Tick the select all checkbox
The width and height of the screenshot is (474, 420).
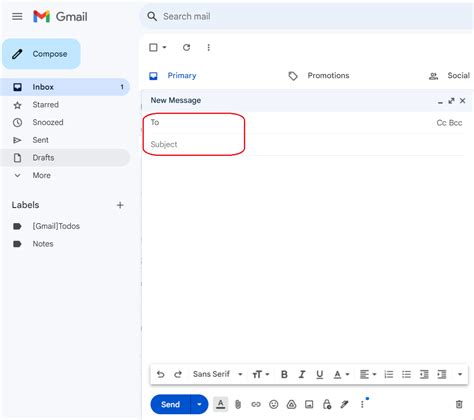[x=153, y=47]
